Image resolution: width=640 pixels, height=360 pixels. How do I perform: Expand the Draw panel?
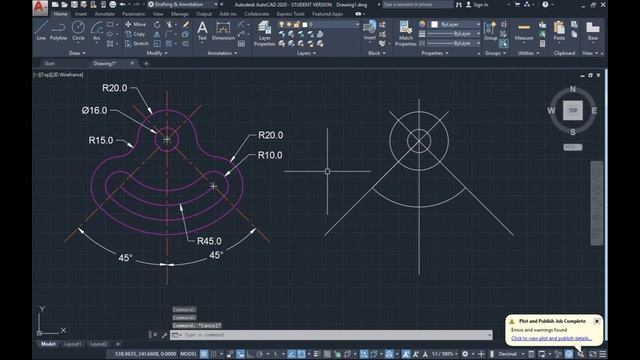pyautogui.click(x=77, y=53)
